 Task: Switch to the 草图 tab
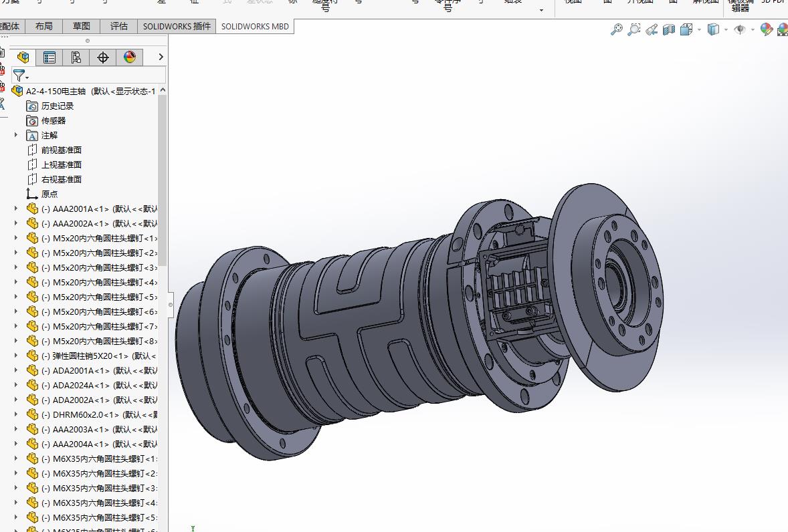pyautogui.click(x=82, y=26)
